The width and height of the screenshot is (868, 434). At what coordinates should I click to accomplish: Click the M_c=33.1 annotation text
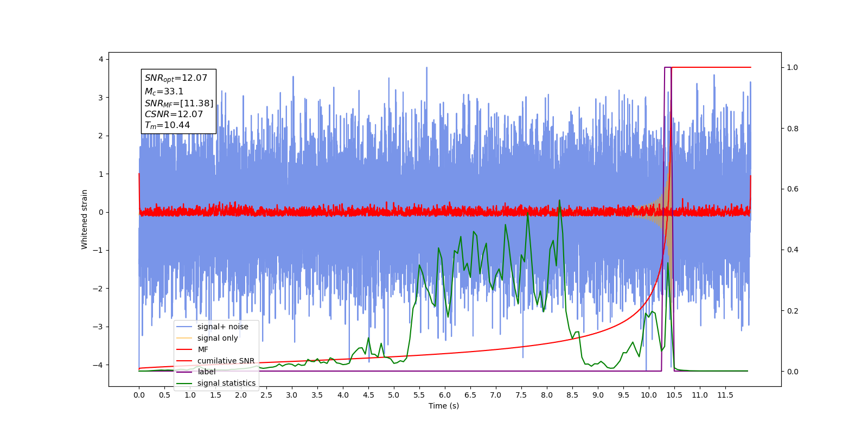point(164,92)
